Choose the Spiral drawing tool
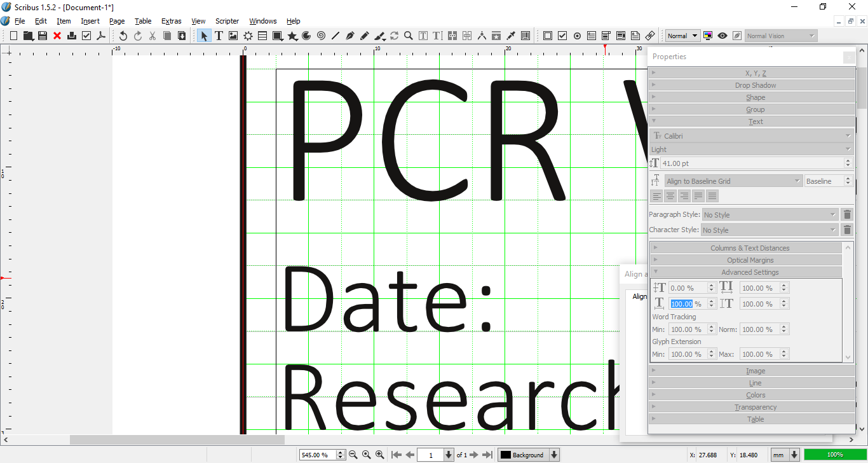 (321, 36)
